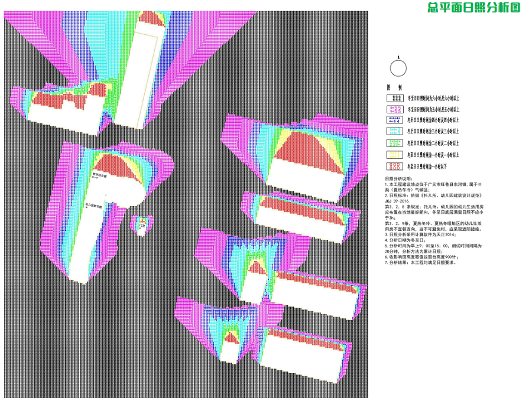Select the magenta five-hour legend swatch
This screenshot has height=398, width=532.
(395, 109)
